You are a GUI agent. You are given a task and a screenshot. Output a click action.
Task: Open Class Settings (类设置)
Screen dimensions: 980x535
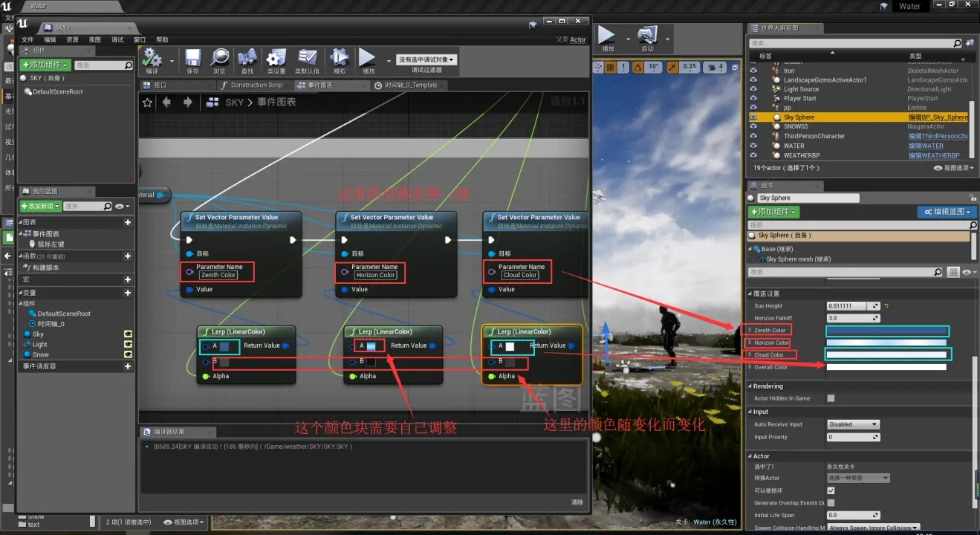pyautogui.click(x=276, y=59)
